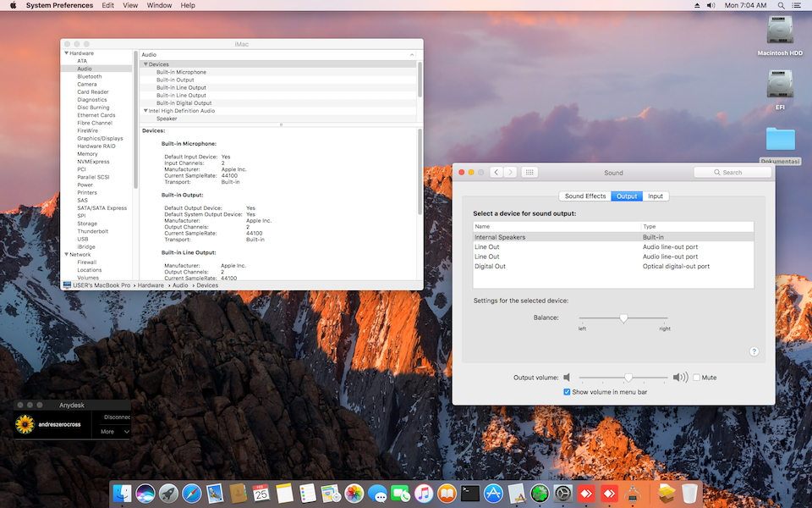
Task: Click the Audio header collapse chevron
Action: point(412,54)
